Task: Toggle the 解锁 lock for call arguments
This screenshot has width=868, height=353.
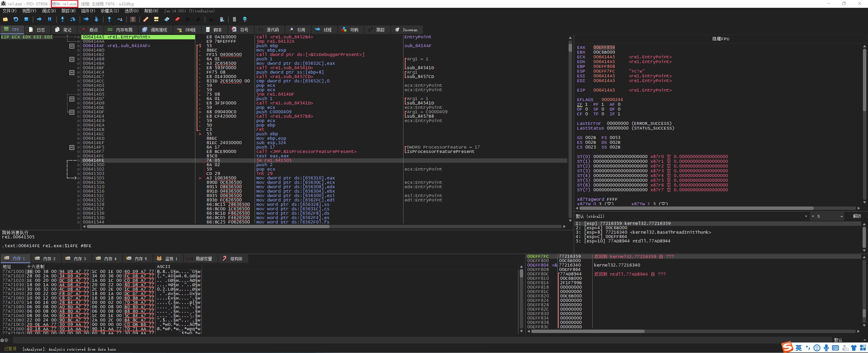Action: coord(857,216)
